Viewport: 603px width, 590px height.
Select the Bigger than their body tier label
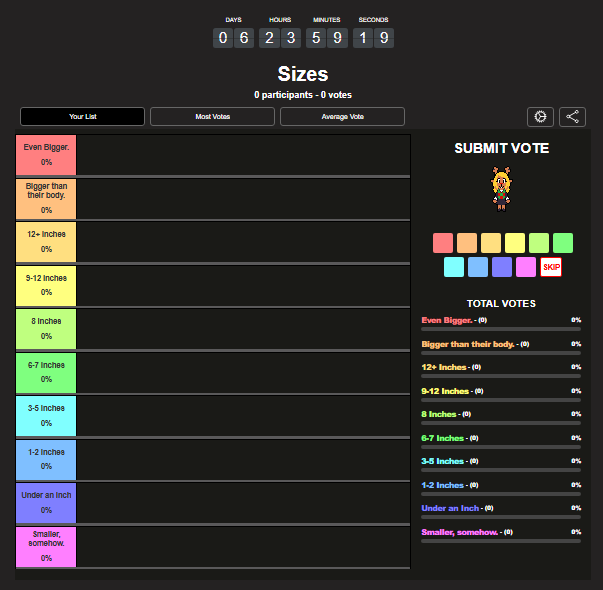click(46, 199)
